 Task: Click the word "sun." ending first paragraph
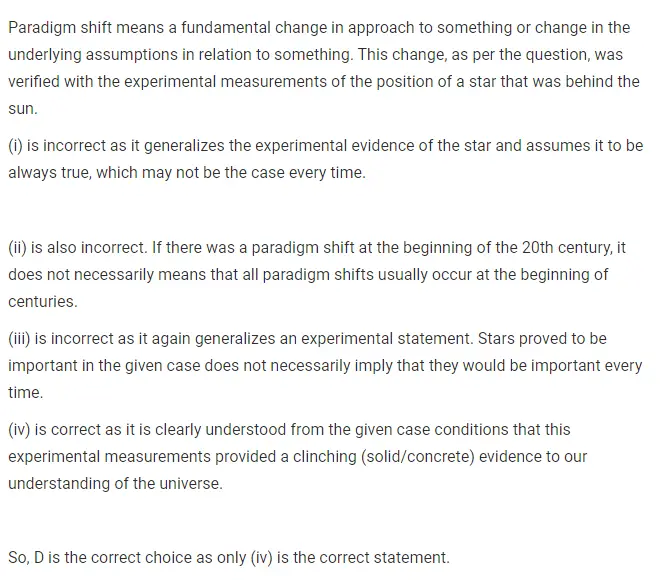pyautogui.click(x=23, y=108)
